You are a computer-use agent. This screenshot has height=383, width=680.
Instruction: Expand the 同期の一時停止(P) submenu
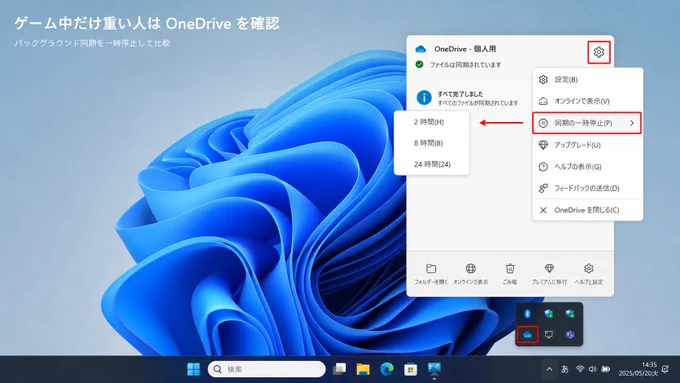tap(587, 123)
